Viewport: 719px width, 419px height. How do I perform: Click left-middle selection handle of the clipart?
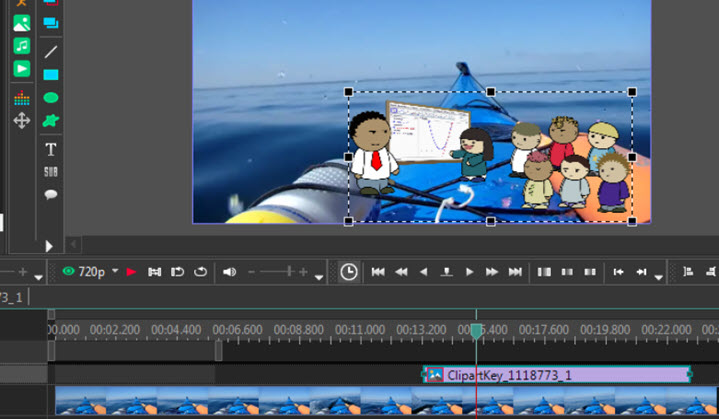(348, 157)
